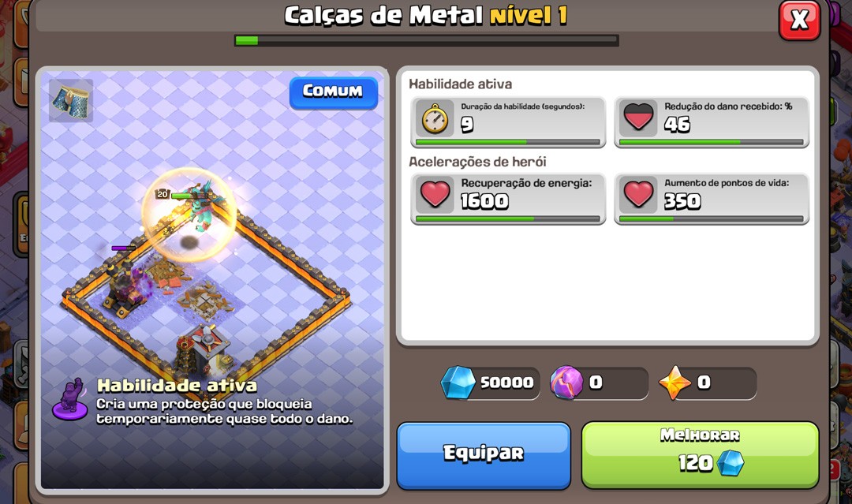Tap the heart icon beside Aumento de pontos de vida
Image resolution: width=852 pixels, height=504 pixels.
tap(638, 194)
